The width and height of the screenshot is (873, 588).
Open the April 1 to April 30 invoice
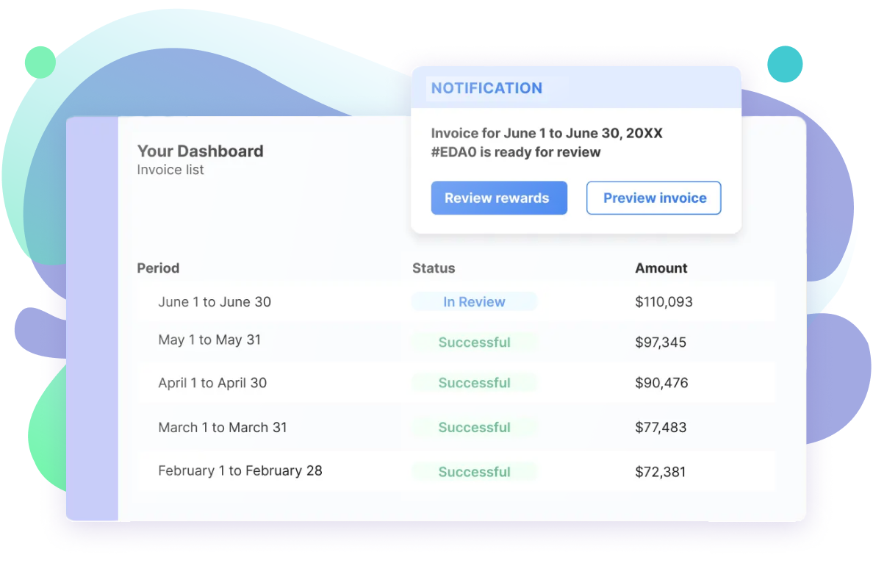pyautogui.click(x=212, y=383)
